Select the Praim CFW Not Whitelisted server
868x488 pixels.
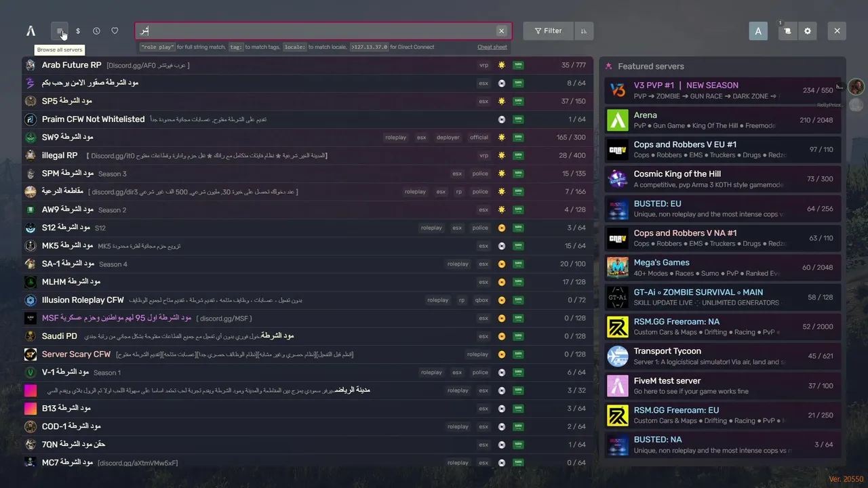(x=307, y=119)
